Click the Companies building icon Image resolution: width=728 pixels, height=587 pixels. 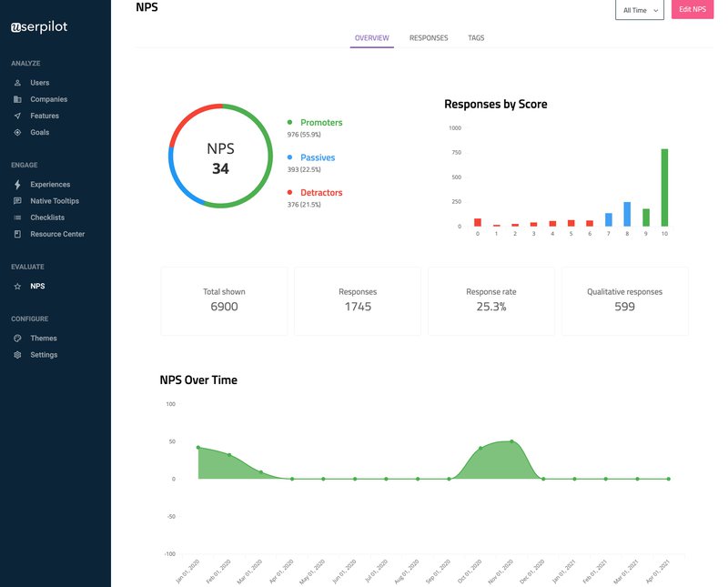[18, 99]
